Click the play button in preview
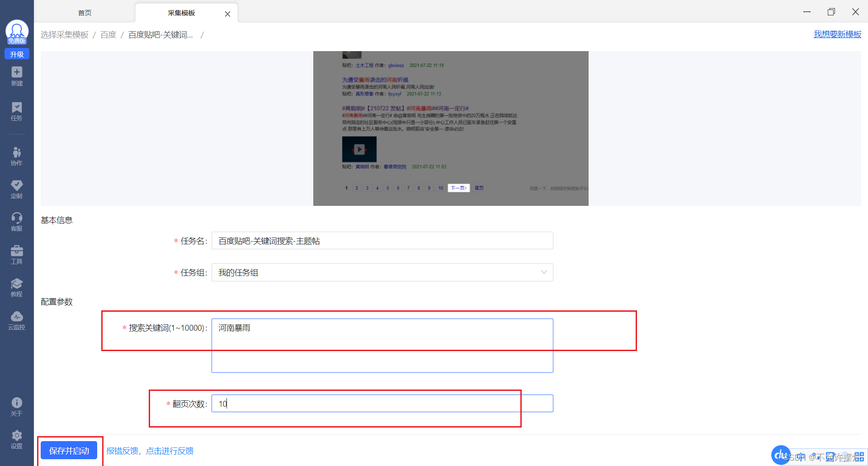The image size is (868, 466). point(359,149)
